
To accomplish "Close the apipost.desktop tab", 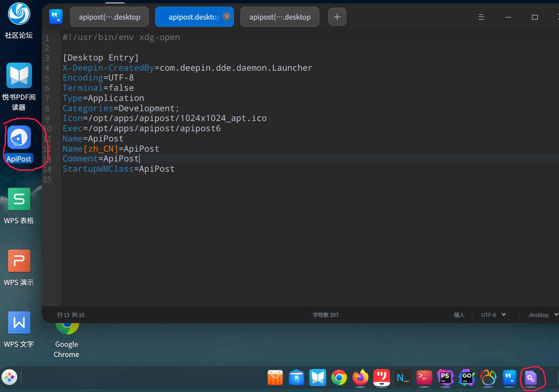I will point(227,17).
